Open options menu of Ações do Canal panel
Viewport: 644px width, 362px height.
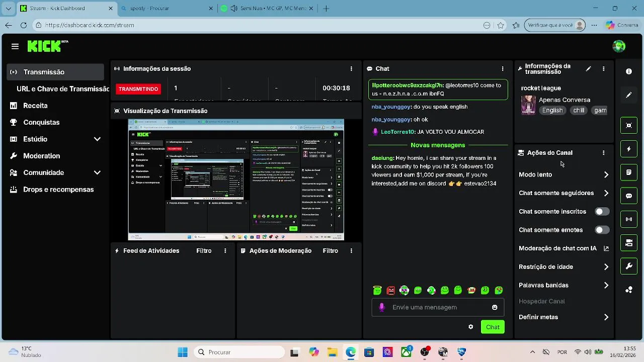(x=604, y=153)
